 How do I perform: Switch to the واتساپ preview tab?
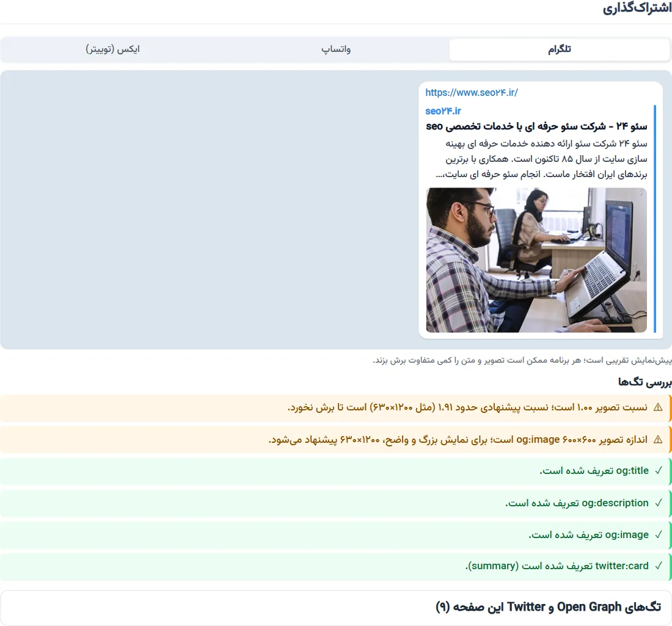point(336,49)
